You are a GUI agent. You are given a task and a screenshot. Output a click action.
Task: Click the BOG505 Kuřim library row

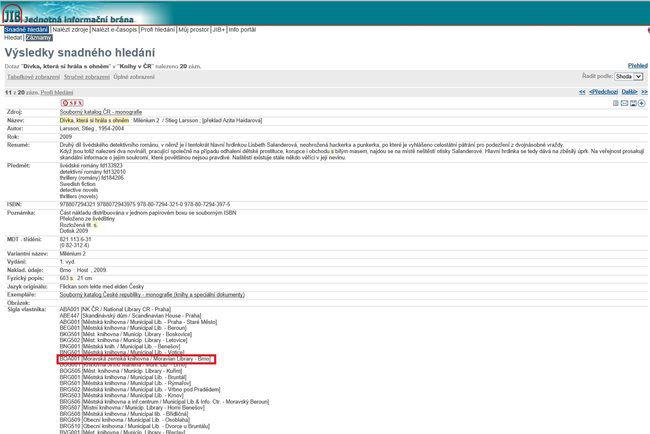click(x=121, y=371)
